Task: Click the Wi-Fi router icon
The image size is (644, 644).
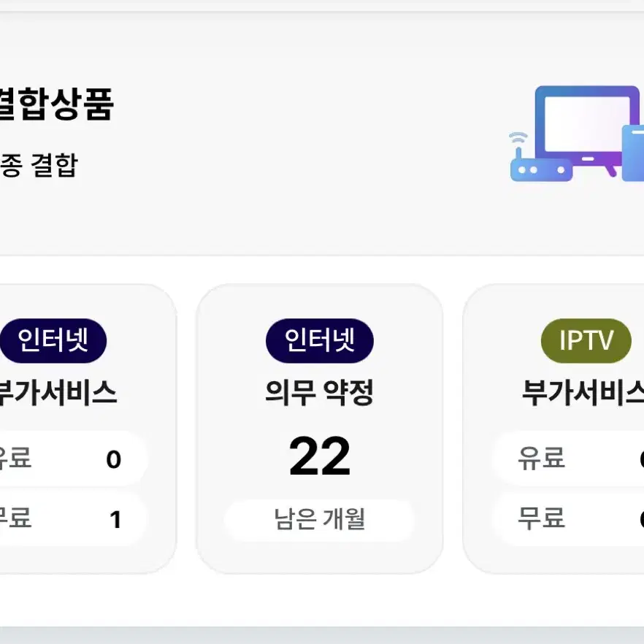Action: click(540, 157)
